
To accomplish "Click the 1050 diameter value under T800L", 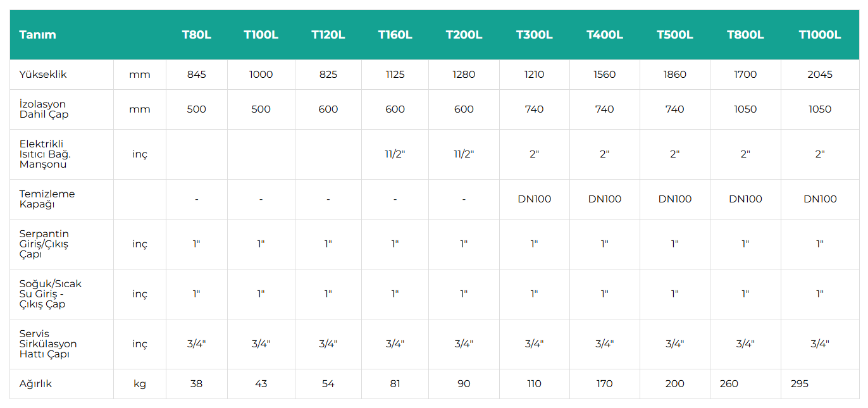I will (745, 109).
